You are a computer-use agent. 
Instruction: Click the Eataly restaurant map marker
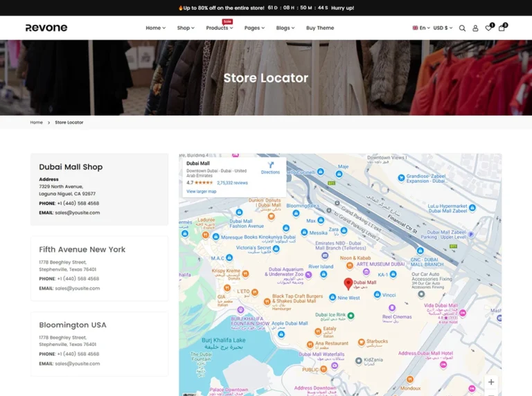pos(318,331)
